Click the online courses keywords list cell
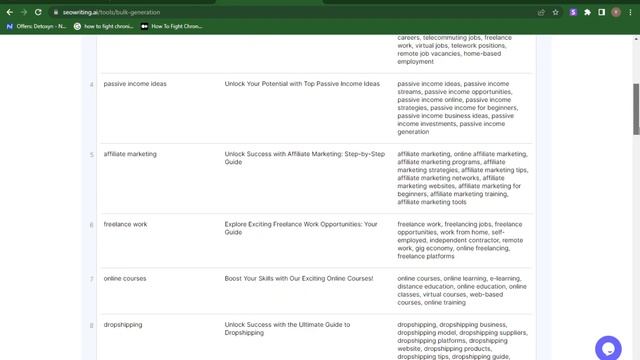This screenshot has height=360, width=640. click(462, 290)
